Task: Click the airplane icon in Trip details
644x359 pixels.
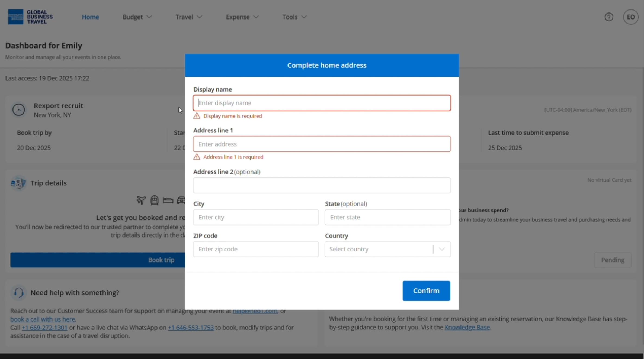Action: (141, 200)
